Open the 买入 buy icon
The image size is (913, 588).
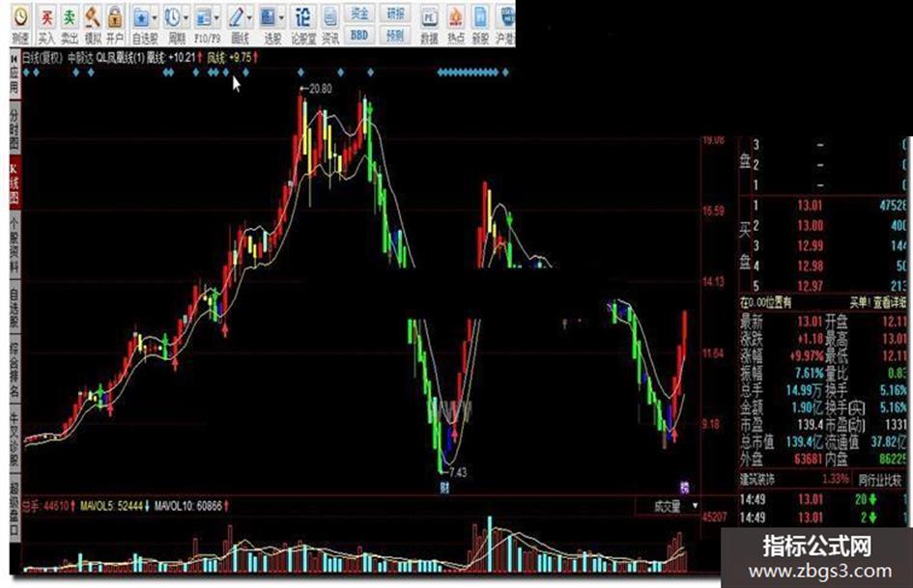[46, 17]
